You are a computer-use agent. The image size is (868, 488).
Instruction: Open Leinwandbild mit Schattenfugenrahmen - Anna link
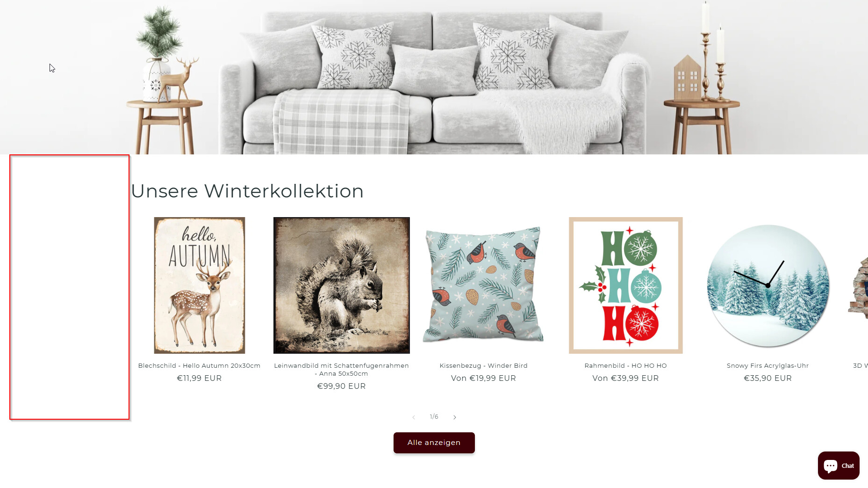tap(342, 370)
